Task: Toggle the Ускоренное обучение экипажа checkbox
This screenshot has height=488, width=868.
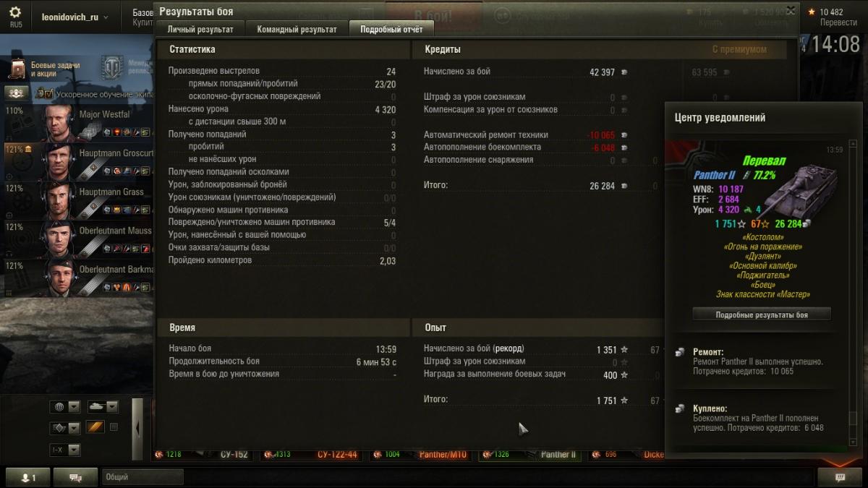Action: pyautogui.click(x=49, y=94)
